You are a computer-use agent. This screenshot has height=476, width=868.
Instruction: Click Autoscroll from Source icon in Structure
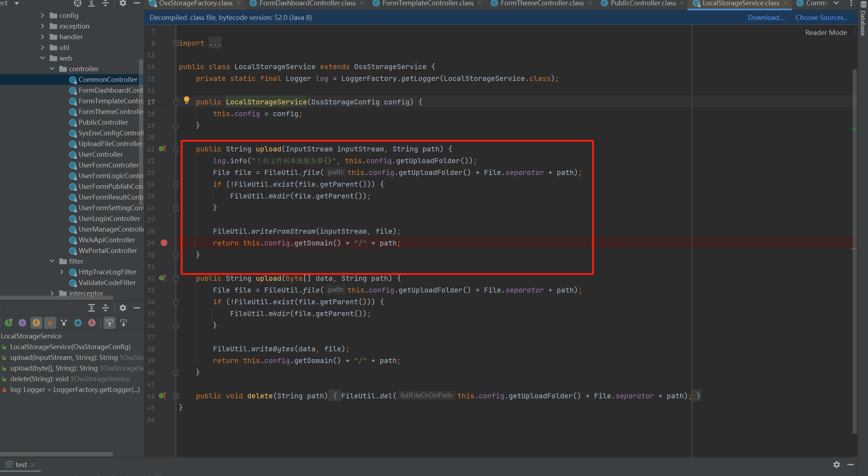124,323
